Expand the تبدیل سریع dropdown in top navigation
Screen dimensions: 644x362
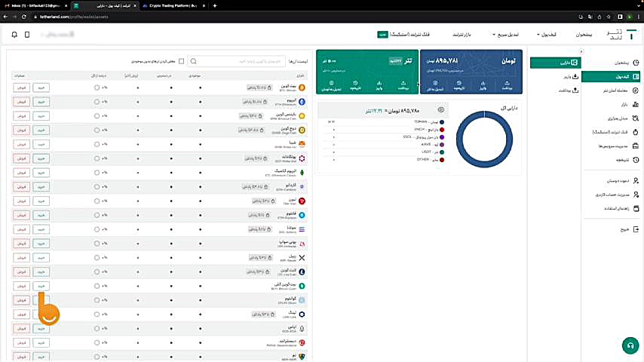point(505,35)
